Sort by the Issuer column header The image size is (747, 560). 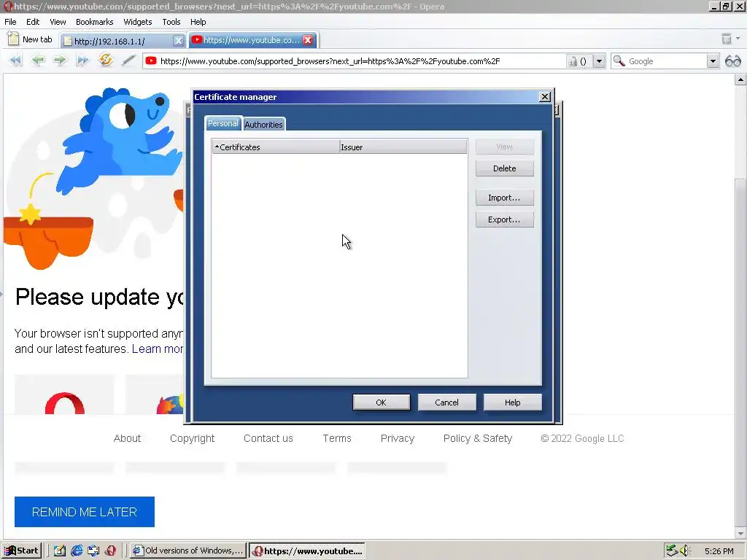[403, 147]
